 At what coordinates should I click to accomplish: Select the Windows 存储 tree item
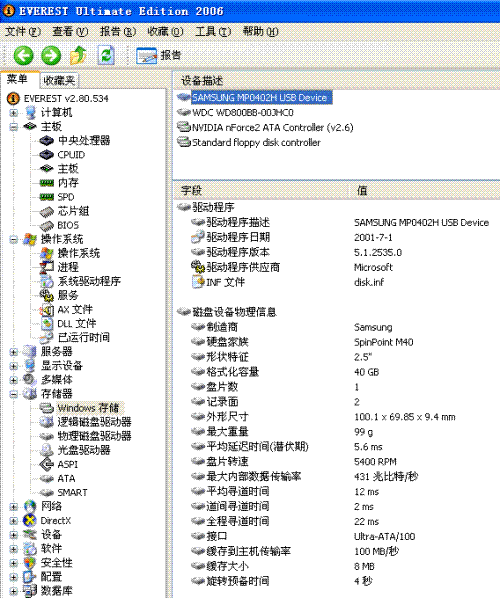coord(88,408)
